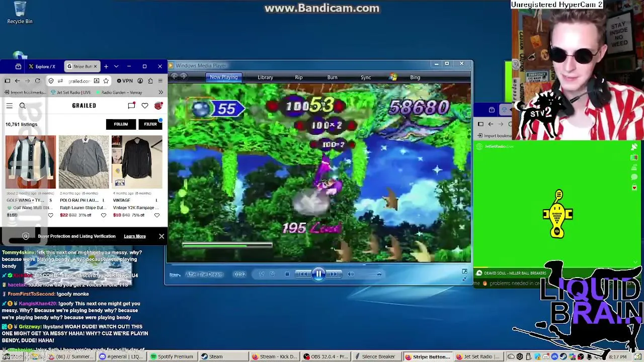Open the Golf Wang striped shirt listing image
Screen dimensions: 644x362
31,162
